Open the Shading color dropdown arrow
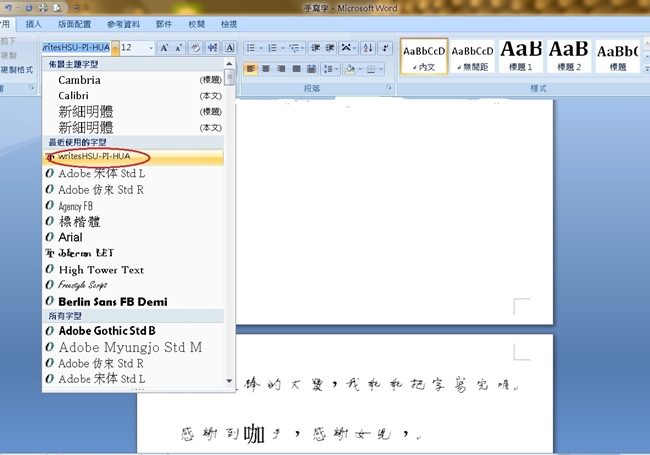Screen dimensions: 650x455 360,69
